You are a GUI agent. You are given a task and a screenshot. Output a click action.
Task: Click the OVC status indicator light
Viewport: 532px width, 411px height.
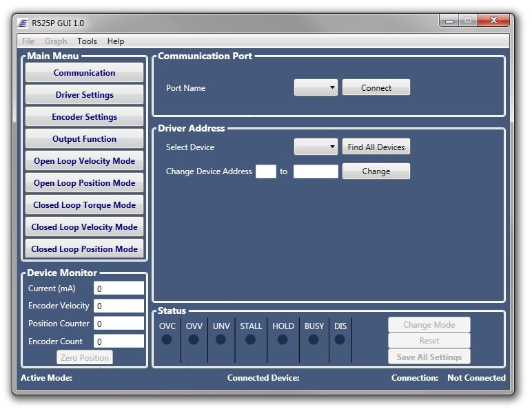click(x=167, y=339)
